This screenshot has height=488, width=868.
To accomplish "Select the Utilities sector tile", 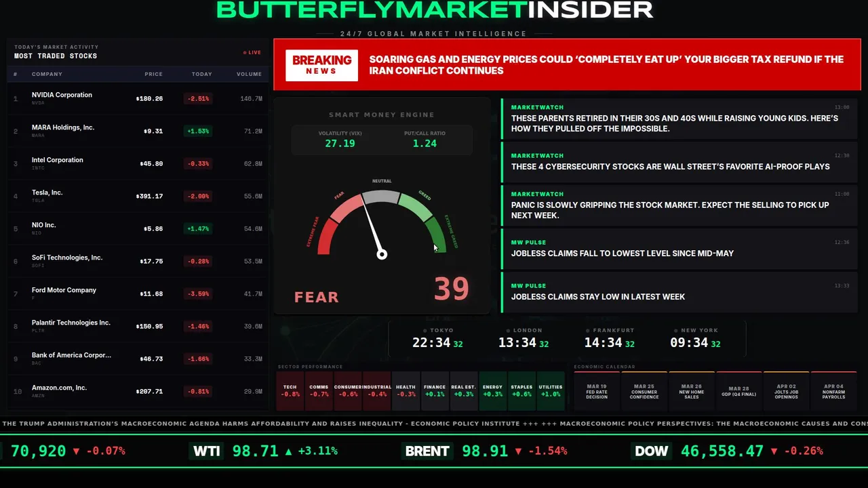I will tap(551, 391).
